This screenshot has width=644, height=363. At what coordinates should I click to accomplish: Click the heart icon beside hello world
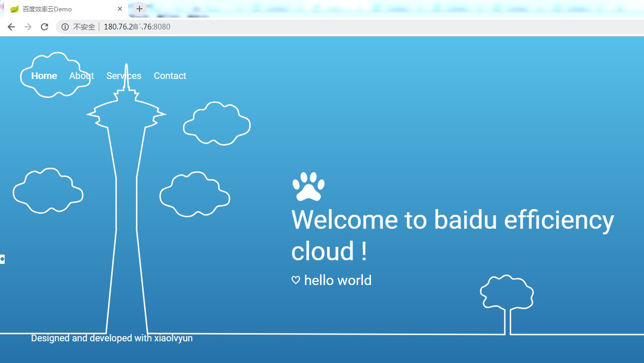point(296,280)
